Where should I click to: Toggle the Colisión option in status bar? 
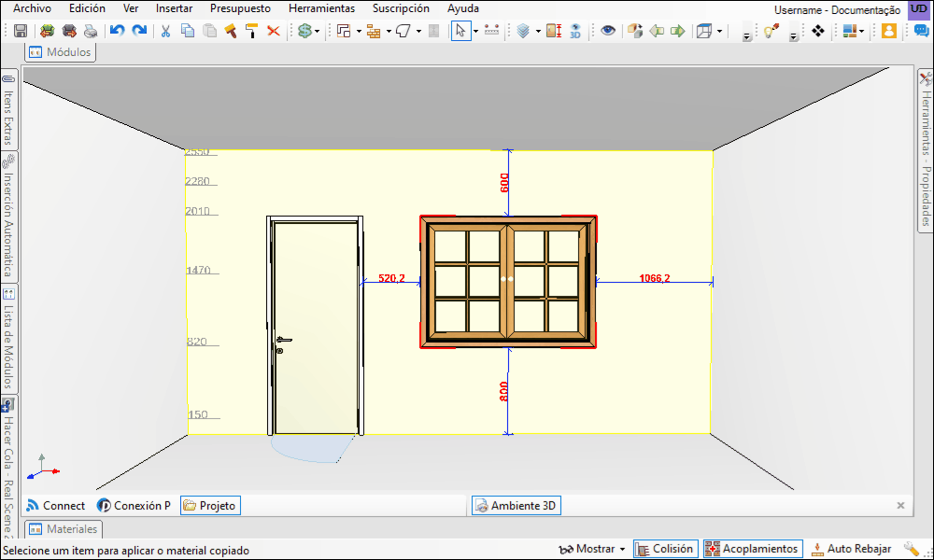[x=666, y=549]
